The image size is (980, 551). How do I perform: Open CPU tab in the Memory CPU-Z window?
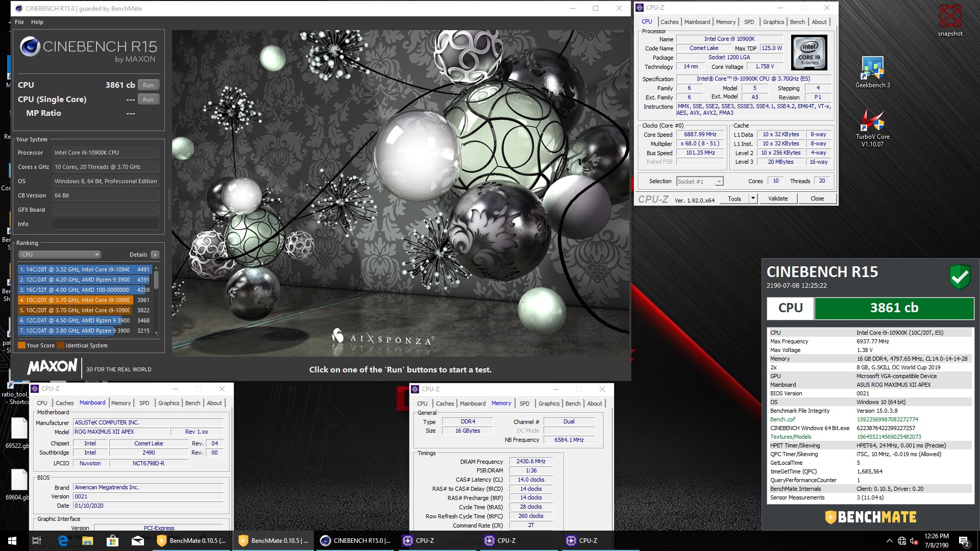click(x=422, y=404)
